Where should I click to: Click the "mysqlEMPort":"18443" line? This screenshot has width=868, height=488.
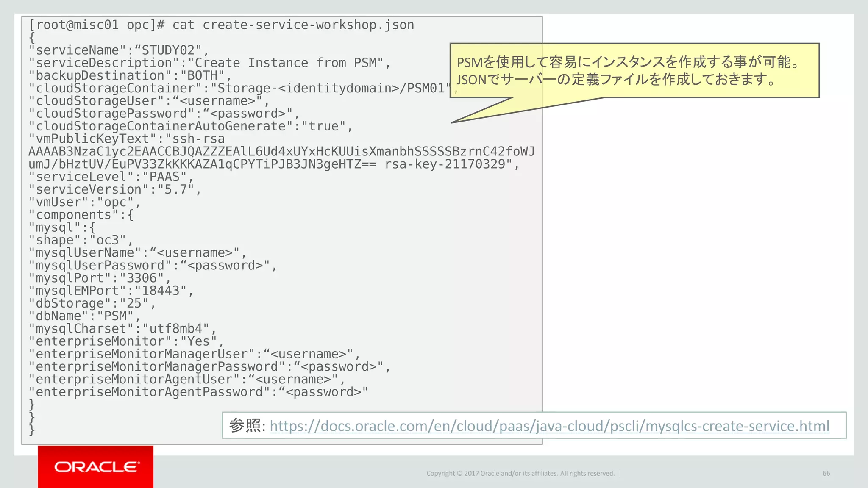pyautogui.click(x=111, y=291)
